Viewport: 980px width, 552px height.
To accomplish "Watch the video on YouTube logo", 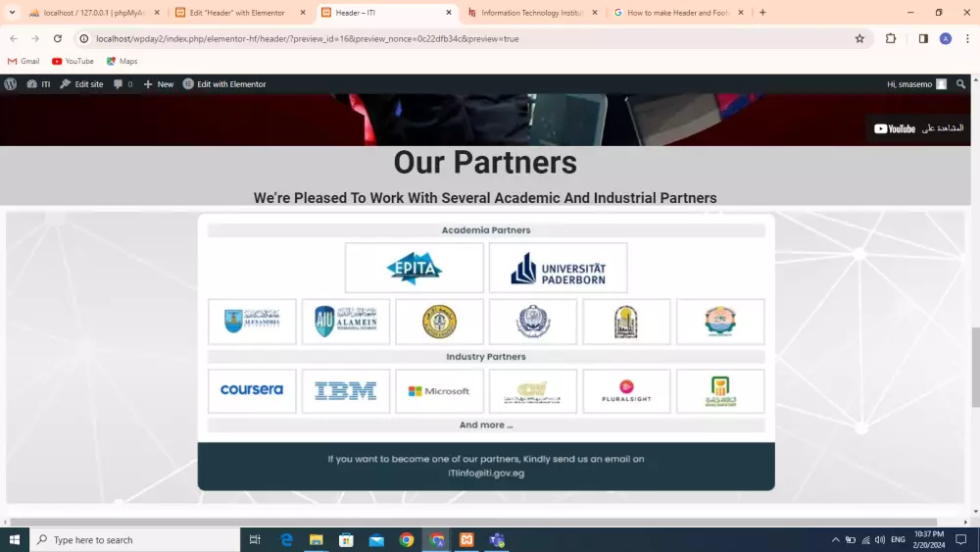I will (895, 128).
